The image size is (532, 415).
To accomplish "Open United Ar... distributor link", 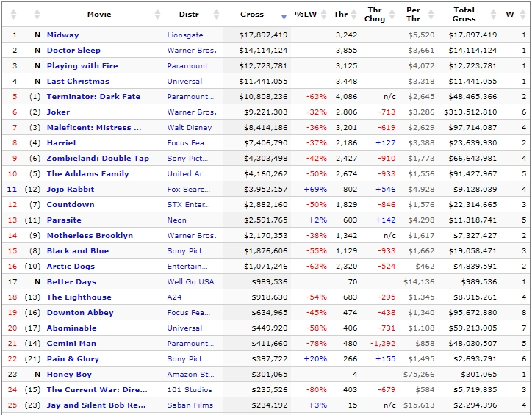I will (187, 173).
